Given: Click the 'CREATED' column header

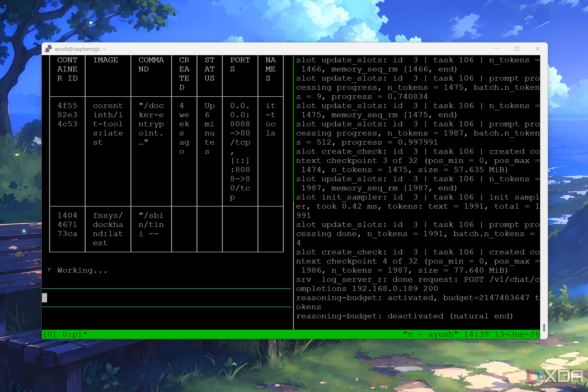Looking at the screenshot, I should click(x=184, y=74).
